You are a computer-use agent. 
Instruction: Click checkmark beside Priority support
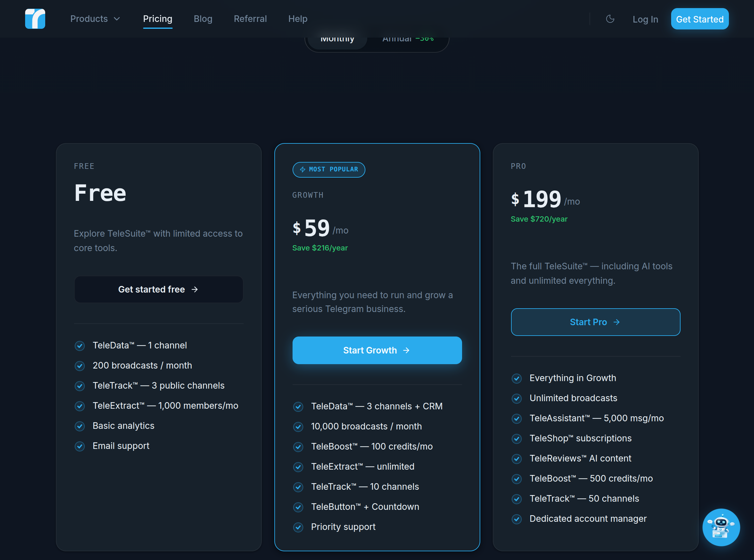click(298, 527)
